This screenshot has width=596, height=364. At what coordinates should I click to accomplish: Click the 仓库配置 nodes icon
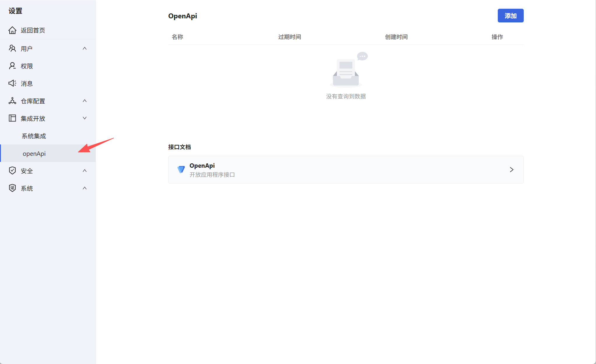pyautogui.click(x=12, y=101)
